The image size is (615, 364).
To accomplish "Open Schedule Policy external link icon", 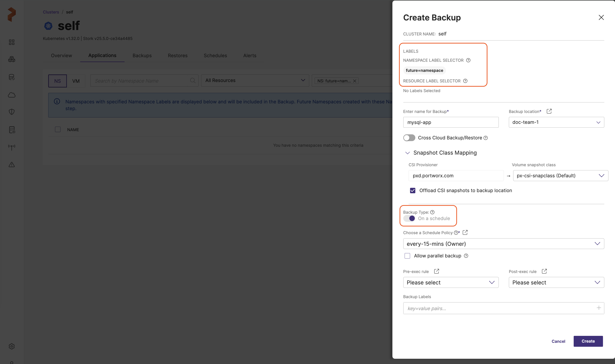I will 465,232.
